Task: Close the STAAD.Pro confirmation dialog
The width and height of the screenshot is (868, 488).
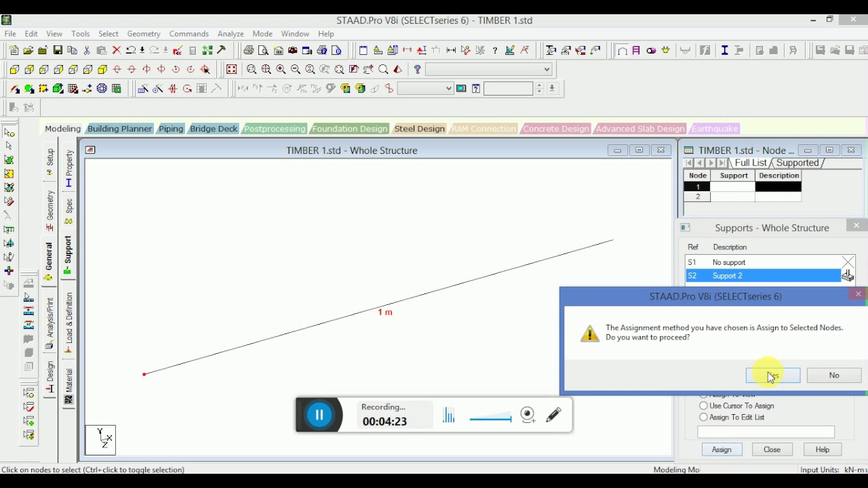Action: pyautogui.click(x=858, y=293)
